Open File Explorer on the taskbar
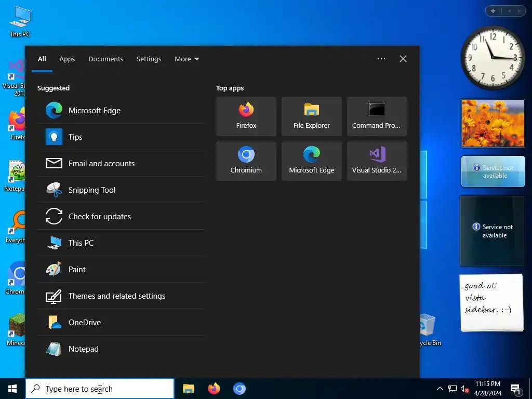This screenshot has height=399, width=532. [x=188, y=389]
